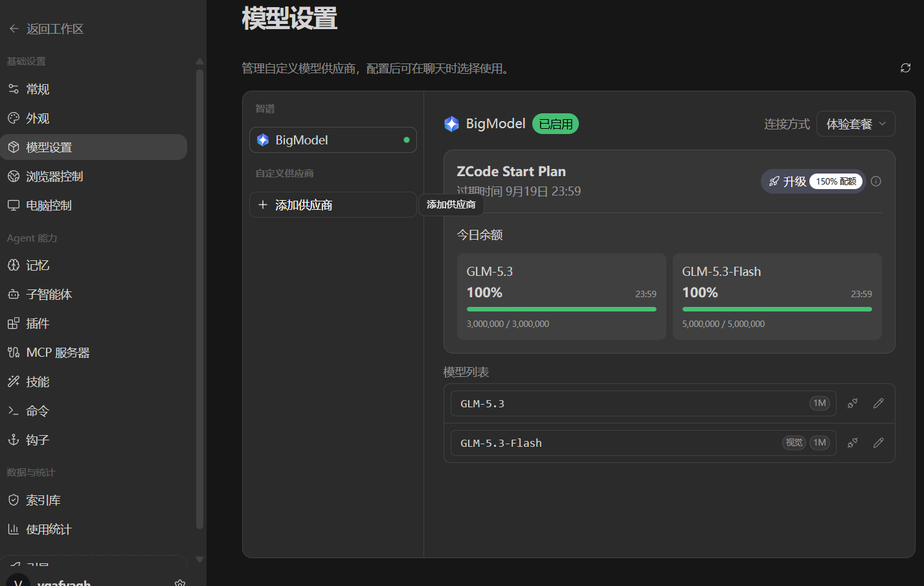The height and width of the screenshot is (586, 924).
Task: Click the GLM-5.3 model name field
Action: pyautogui.click(x=644, y=403)
